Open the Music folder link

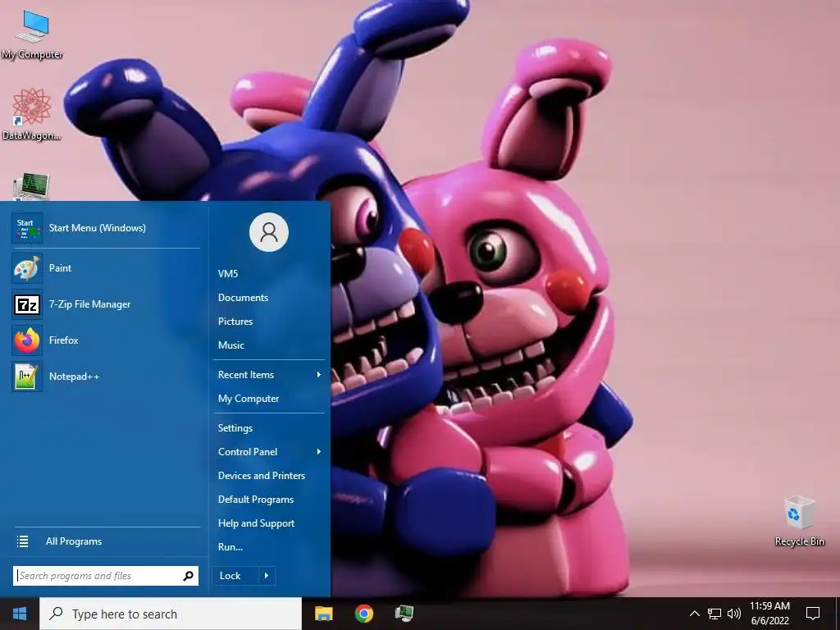pyautogui.click(x=269, y=345)
